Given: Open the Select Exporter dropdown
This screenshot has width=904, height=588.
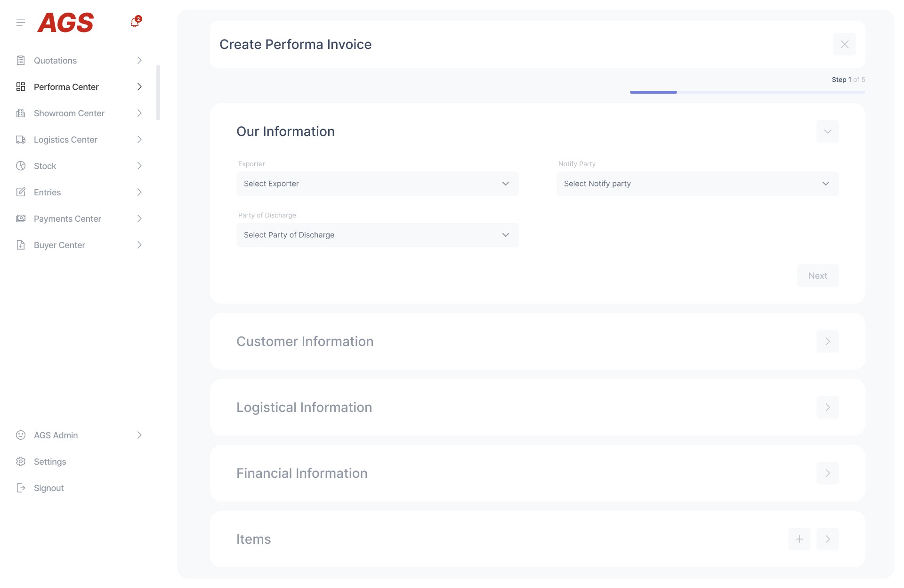Looking at the screenshot, I should pyautogui.click(x=377, y=184).
